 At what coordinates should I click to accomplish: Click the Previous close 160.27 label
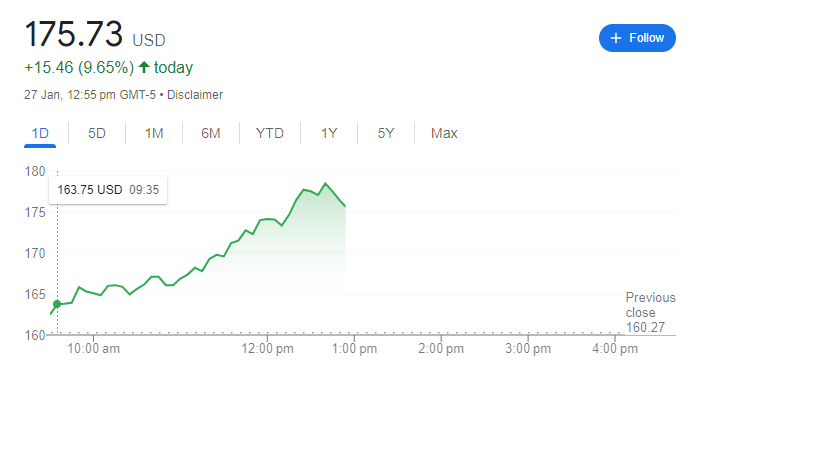(x=650, y=311)
